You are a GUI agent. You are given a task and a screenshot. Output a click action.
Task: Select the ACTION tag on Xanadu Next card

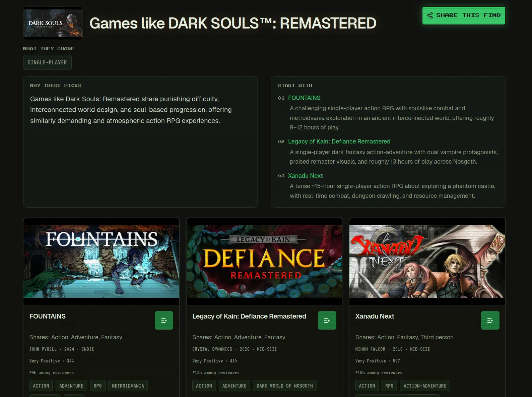point(367,386)
